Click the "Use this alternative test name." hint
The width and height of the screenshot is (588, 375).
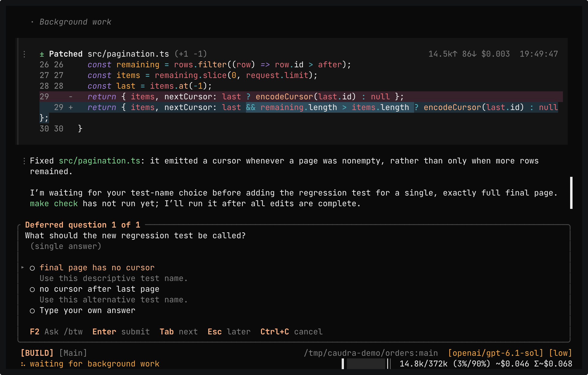[x=114, y=300]
